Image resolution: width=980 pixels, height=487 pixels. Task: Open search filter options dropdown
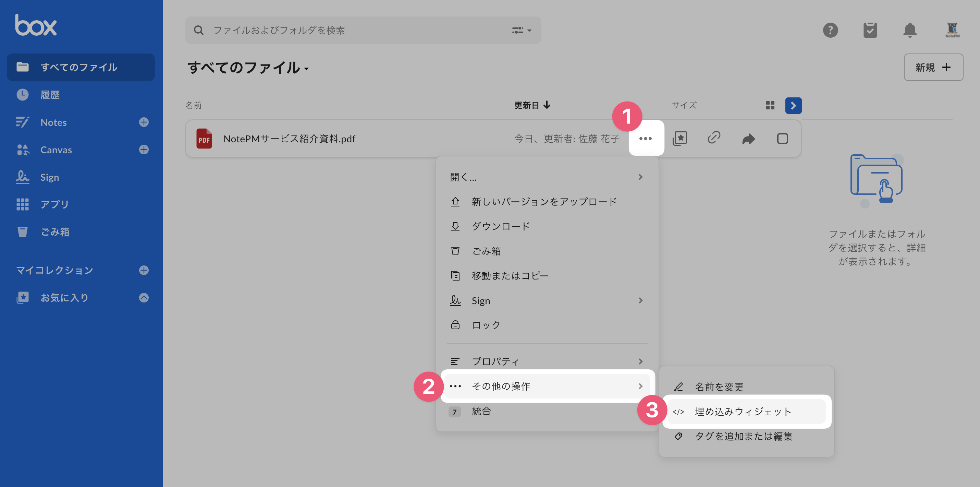point(521,30)
